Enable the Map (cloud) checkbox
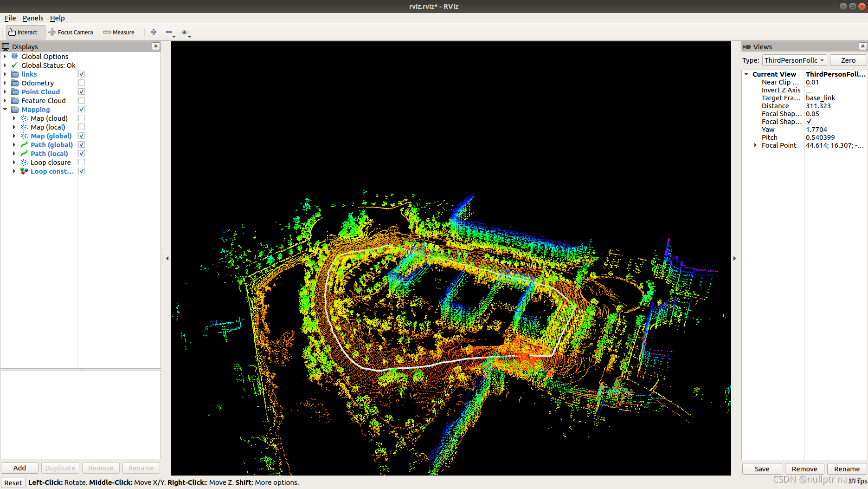868x489 pixels. tap(82, 118)
